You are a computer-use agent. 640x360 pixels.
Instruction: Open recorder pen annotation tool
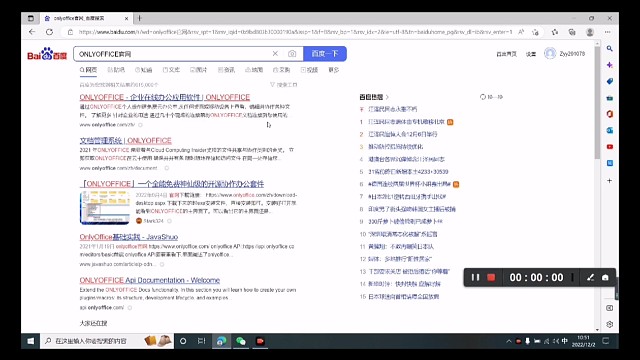[x=590, y=278]
